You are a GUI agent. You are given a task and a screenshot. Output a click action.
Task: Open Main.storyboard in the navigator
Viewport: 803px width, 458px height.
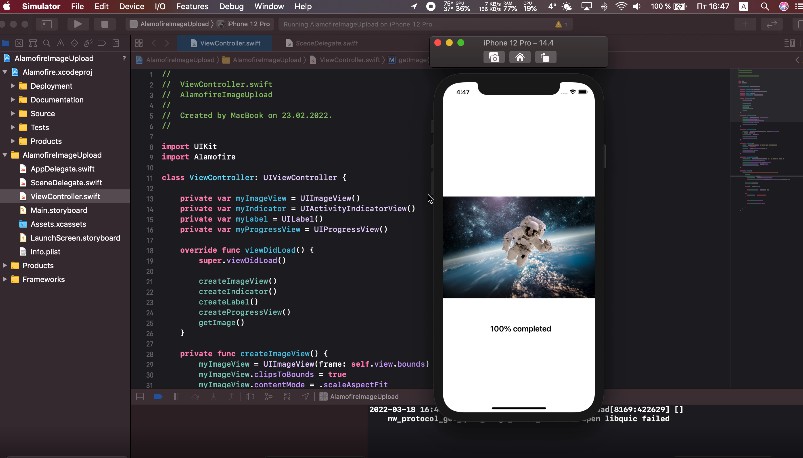57,210
